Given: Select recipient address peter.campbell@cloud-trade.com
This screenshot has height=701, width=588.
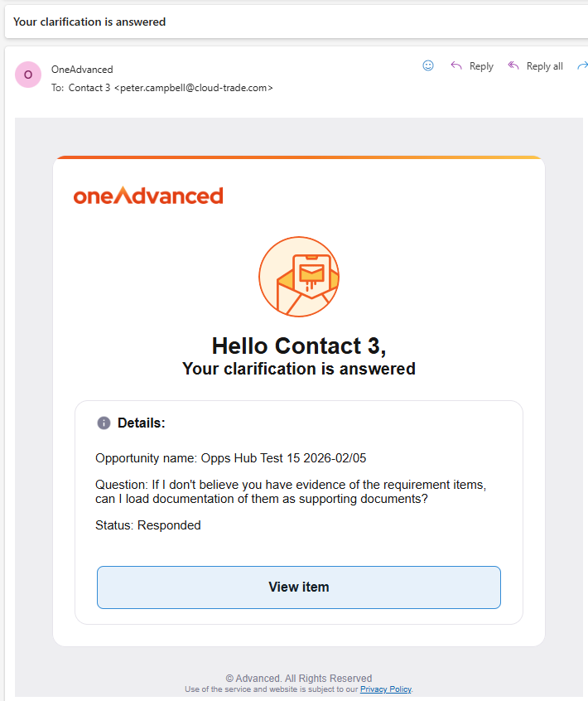Looking at the screenshot, I should point(196,88).
